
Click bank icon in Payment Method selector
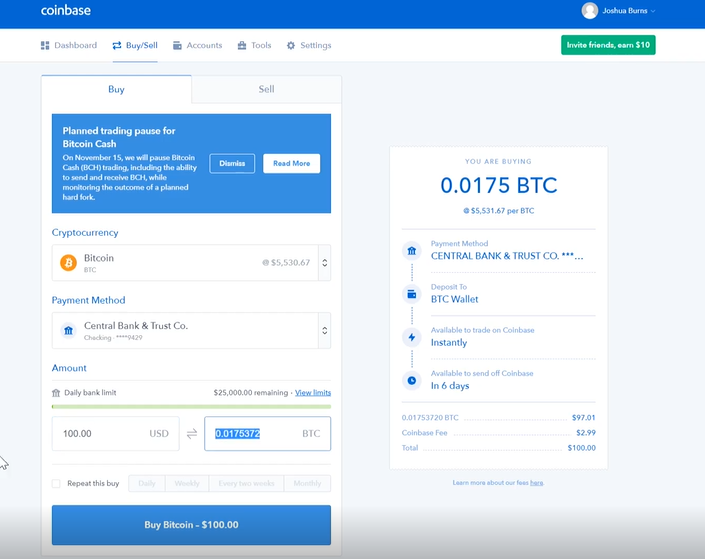coord(68,331)
